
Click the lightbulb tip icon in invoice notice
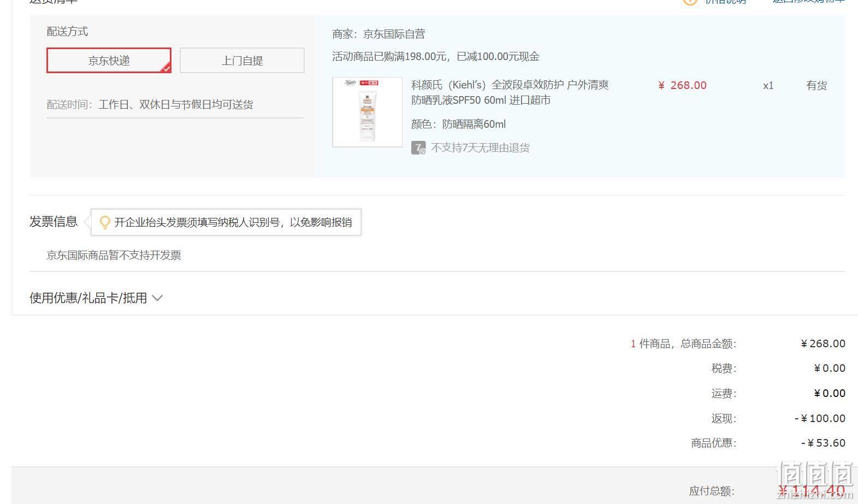105,222
